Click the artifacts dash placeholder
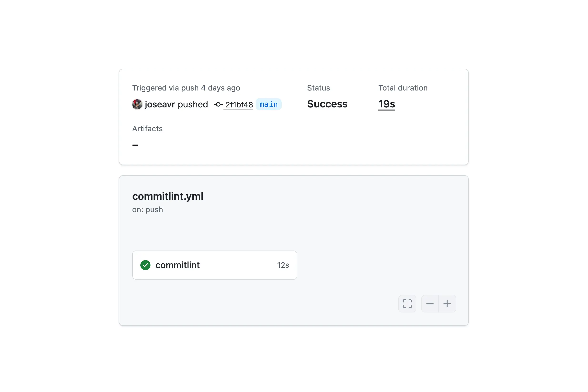This screenshot has height=392, width=588. click(x=135, y=145)
